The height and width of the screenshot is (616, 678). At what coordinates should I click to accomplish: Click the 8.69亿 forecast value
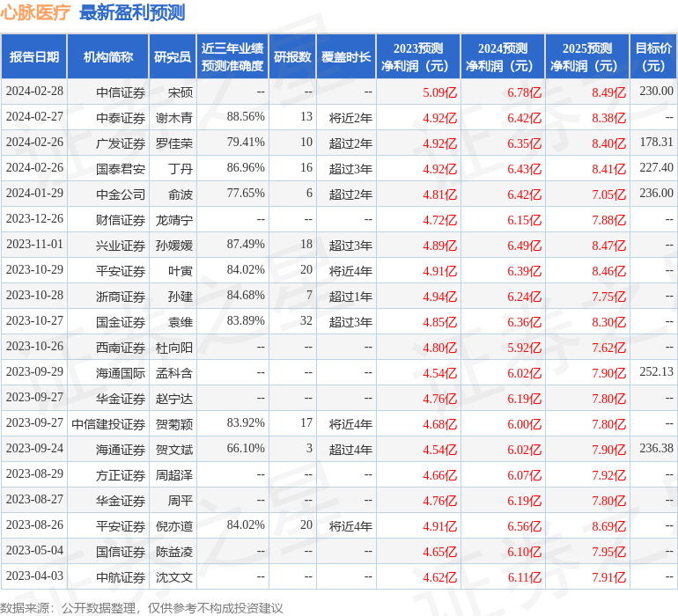coord(608,526)
